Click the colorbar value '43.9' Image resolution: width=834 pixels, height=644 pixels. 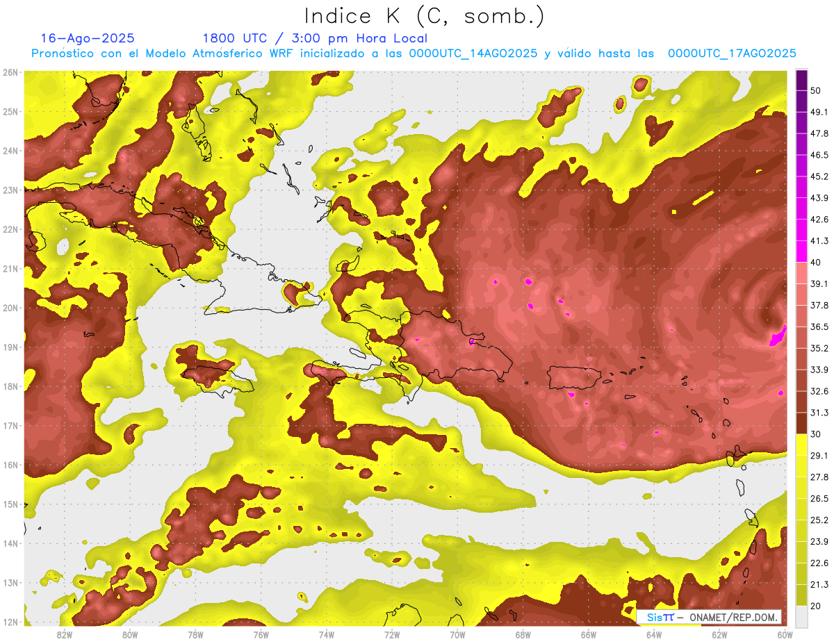819,198
